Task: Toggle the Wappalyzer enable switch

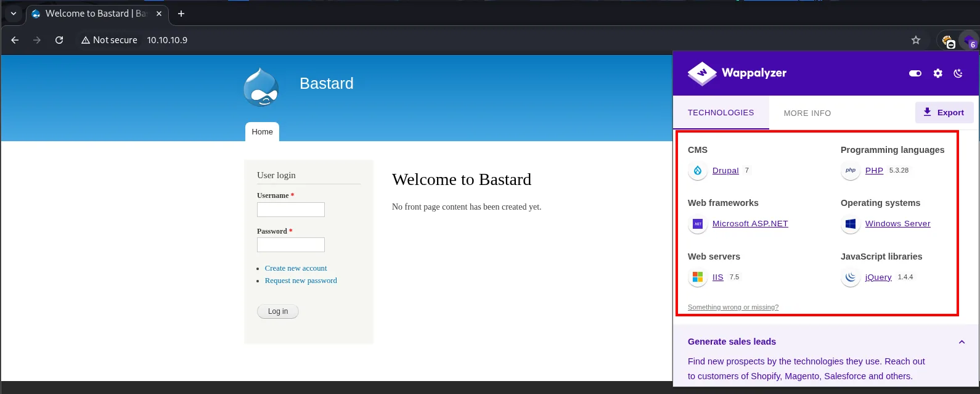Action: [x=915, y=73]
